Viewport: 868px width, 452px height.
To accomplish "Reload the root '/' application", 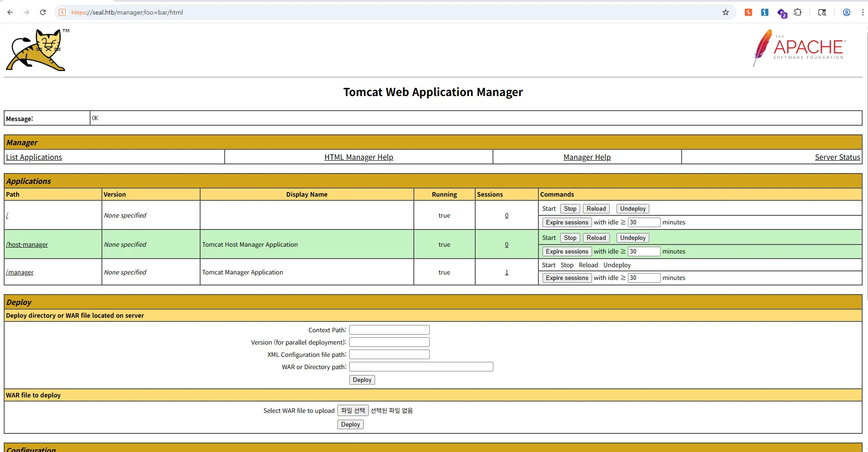I will pyautogui.click(x=596, y=208).
